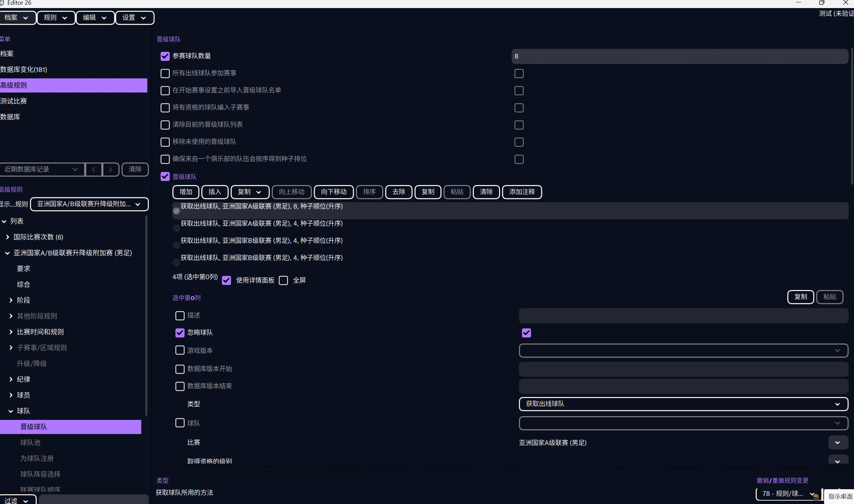Viewport: 854px width, 504px height.
Task: Click status check icon of first 亚洲国家A级联赛 row
Action: point(176,211)
